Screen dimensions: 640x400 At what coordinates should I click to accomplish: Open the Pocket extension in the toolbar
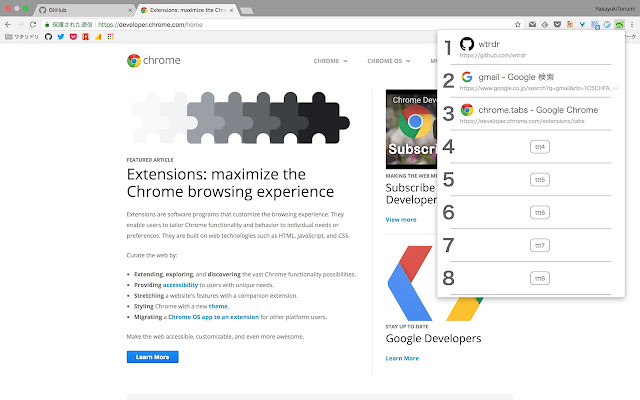(x=557, y=24)
